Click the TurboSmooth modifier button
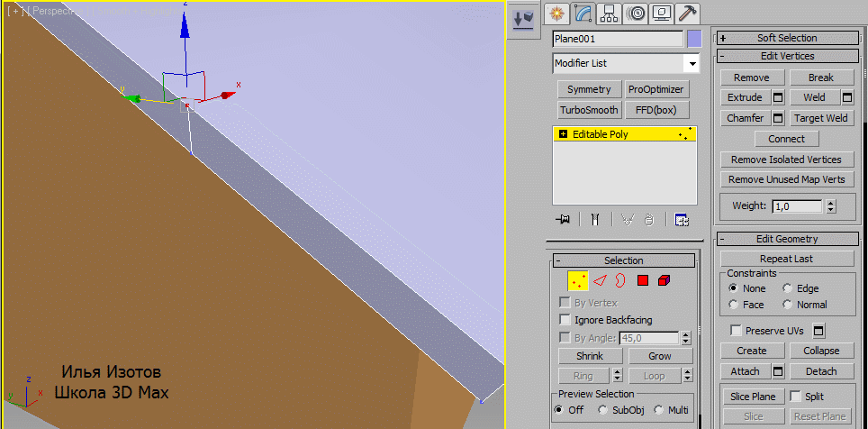This screenshot has height=429, width=868. click(x=589, y=110)
